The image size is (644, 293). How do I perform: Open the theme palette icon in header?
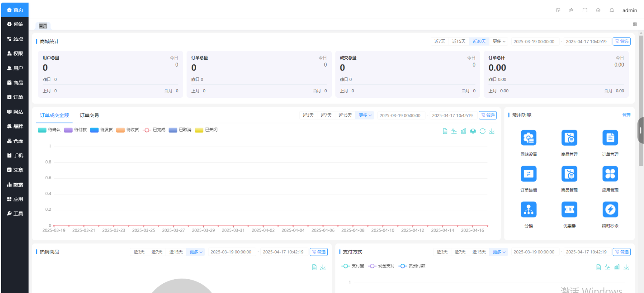pyautogui.click(x=558, y=10)
